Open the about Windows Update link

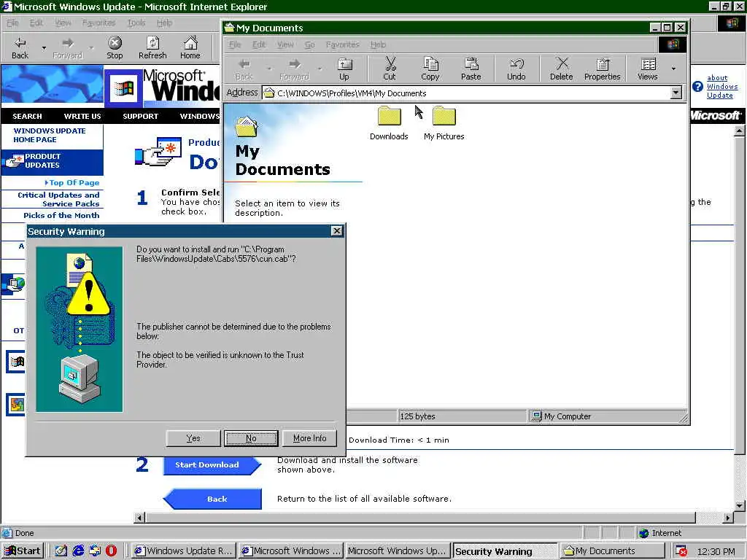click(x=721, y=87)
